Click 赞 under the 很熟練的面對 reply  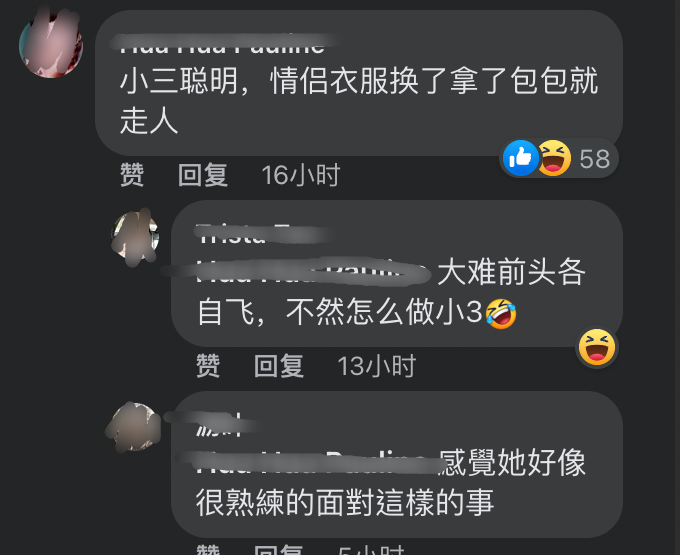[208, 550]
